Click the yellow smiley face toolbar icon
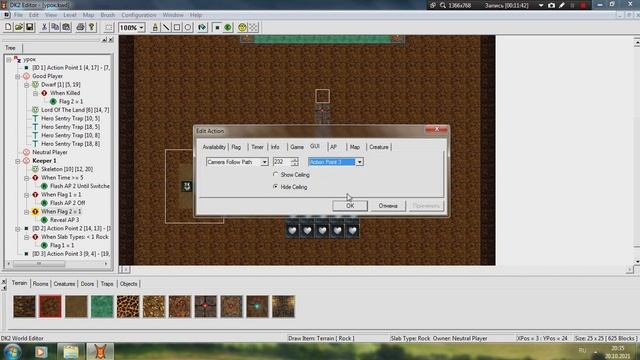The image size is (640, 360). [242, 27]
